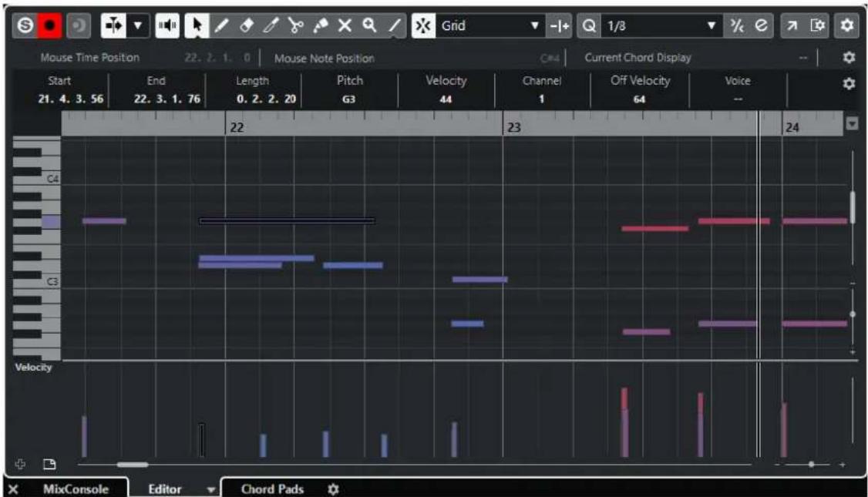
Task: Close the lower zone with X
Action: coord(13,489)
